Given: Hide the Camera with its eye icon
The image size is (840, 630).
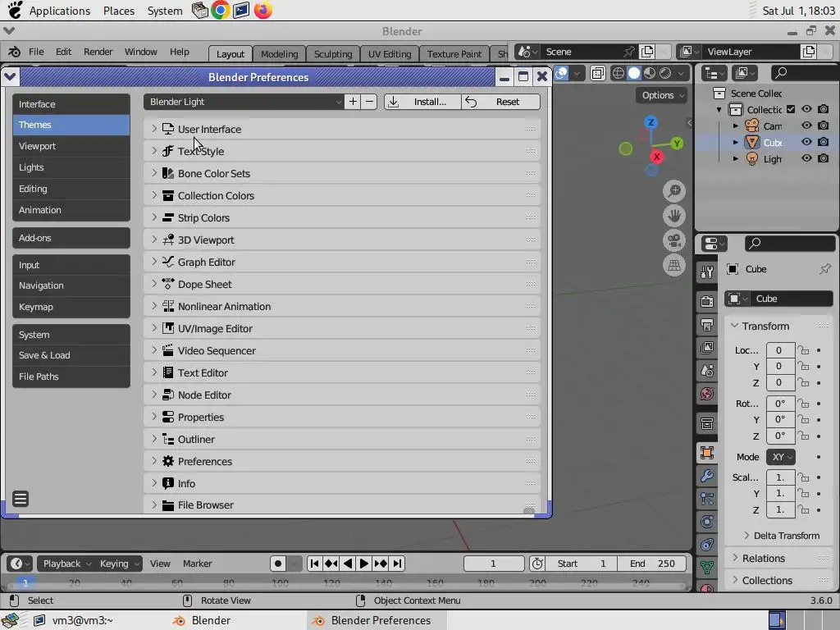Looking at the screenshot, I should point(806,126).
